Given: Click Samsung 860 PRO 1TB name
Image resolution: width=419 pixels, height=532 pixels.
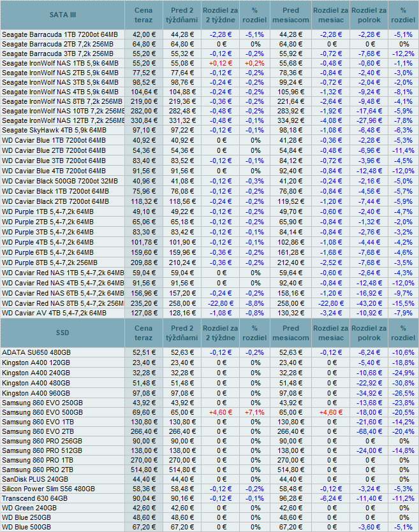Looking at the screenshot, I should 38,460.
